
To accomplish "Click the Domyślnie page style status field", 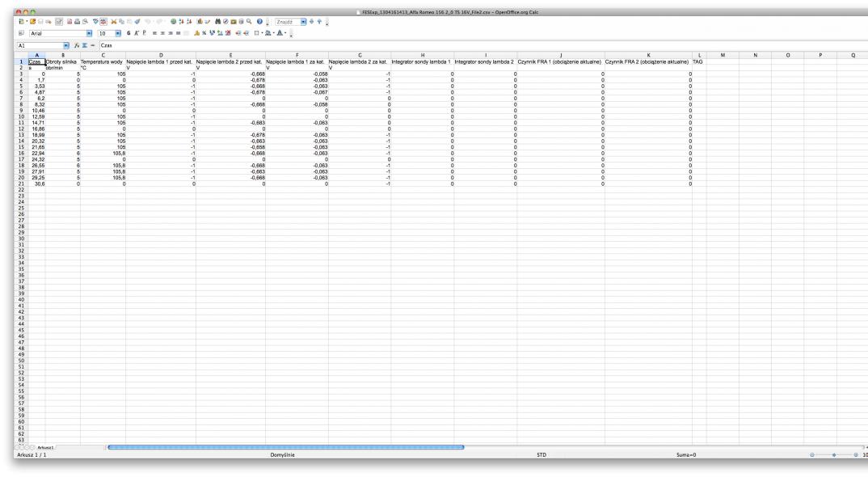I will point(282,455).
